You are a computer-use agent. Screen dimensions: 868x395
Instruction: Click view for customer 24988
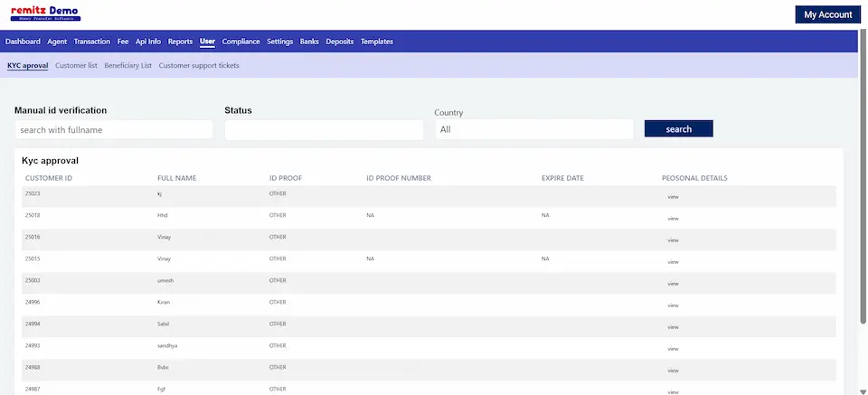673,371
